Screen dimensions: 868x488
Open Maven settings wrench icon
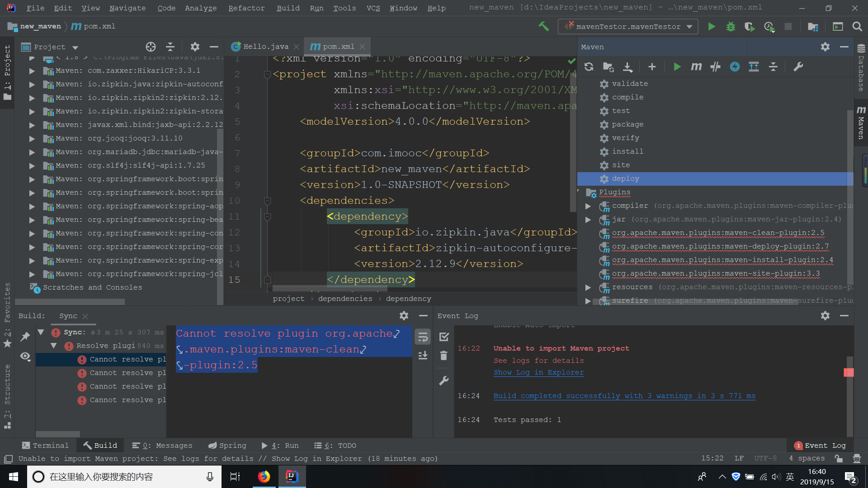click(798, 67)
